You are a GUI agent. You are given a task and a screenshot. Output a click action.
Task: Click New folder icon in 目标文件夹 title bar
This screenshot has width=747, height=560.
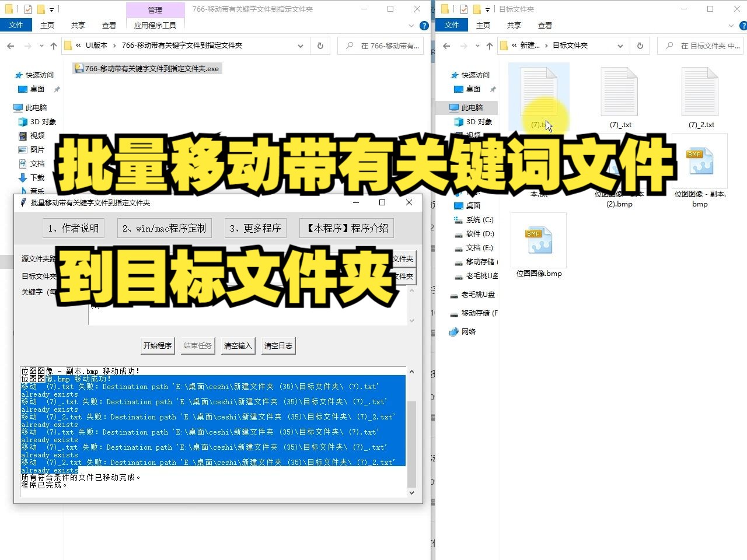pos(477,9)
